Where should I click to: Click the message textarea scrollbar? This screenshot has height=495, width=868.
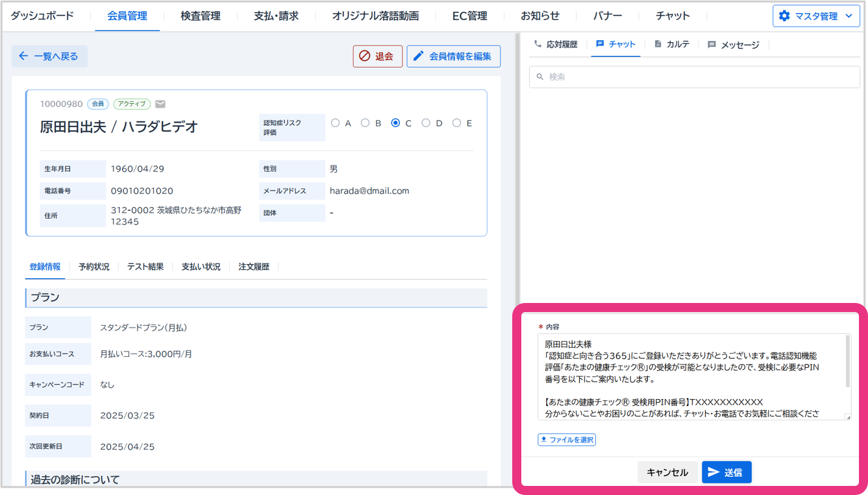(847, 363)
